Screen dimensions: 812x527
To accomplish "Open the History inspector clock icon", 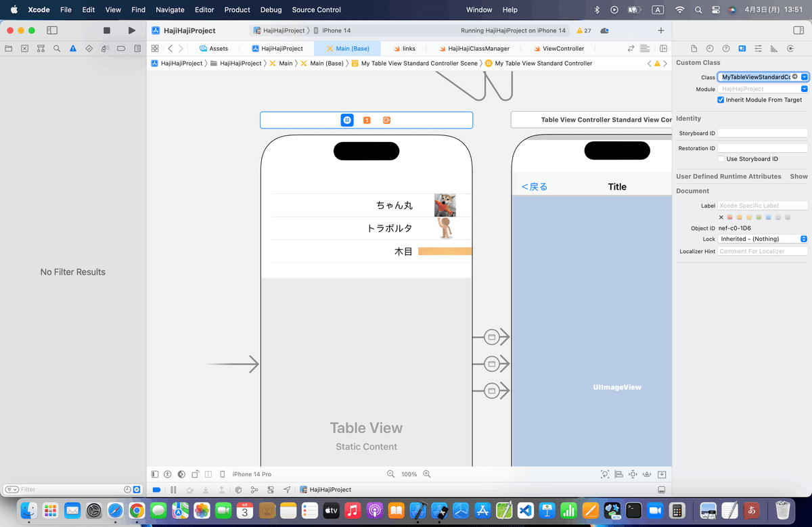I will pyautogui.click(x=710, y=49).
